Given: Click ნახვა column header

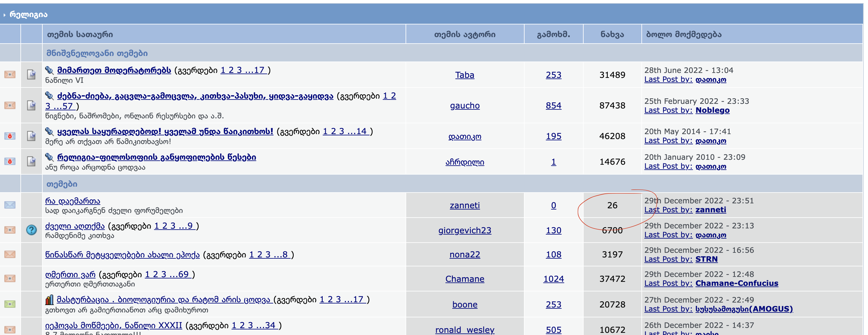Looking at the screenshot, I should (x=612, y=34).
